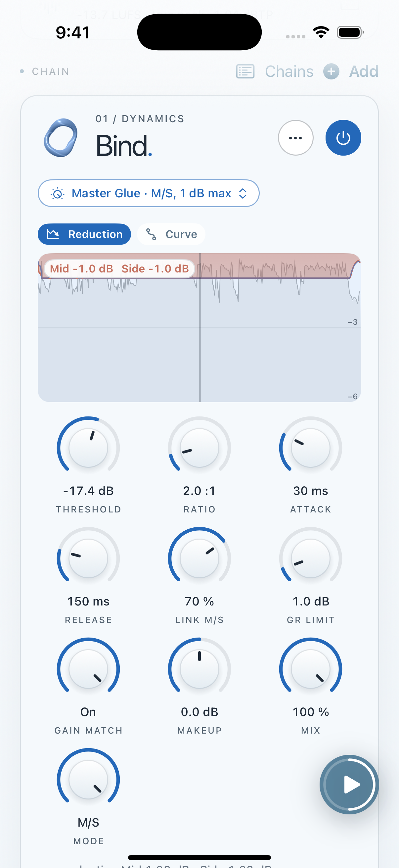
Task: Tap the home indicator bar
Action: pyautogui.click(x=199, y=857)
